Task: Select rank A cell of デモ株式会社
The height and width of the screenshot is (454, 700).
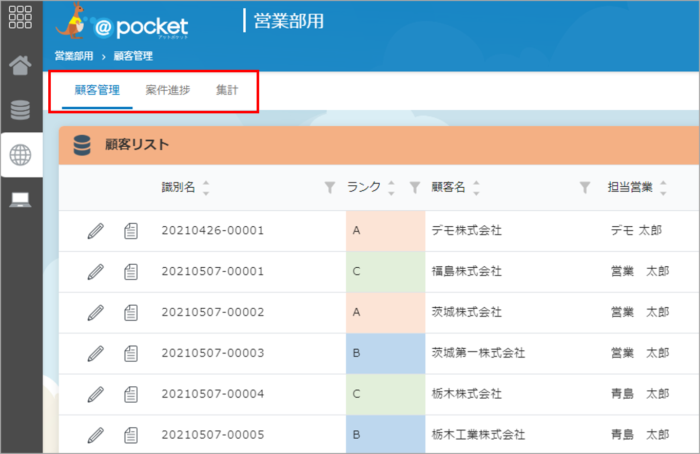Action: point(386,231)
